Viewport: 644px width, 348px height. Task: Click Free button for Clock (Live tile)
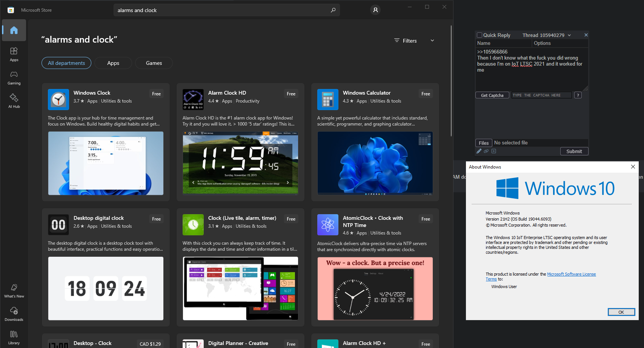pyautogui.click(x=291, y=219)
